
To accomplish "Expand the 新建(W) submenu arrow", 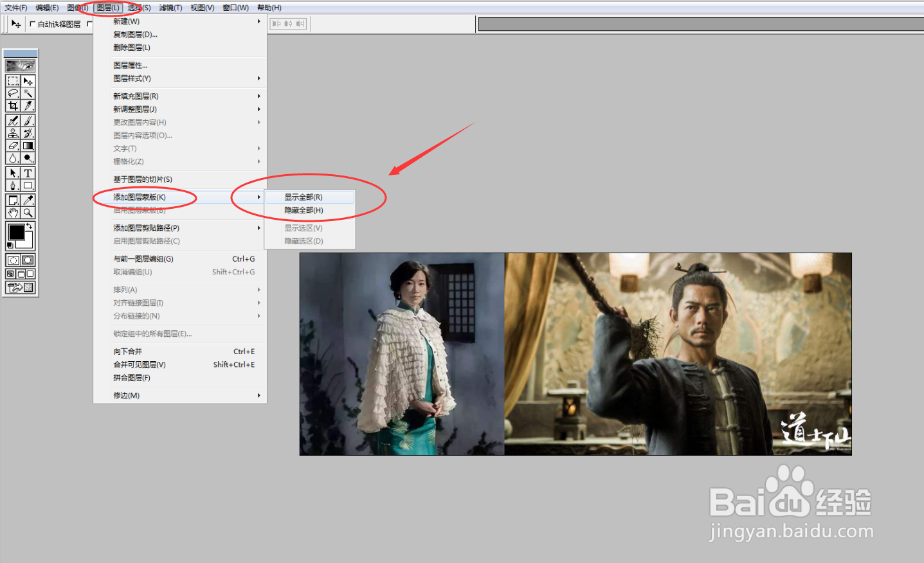I will [x=258, y=21].
